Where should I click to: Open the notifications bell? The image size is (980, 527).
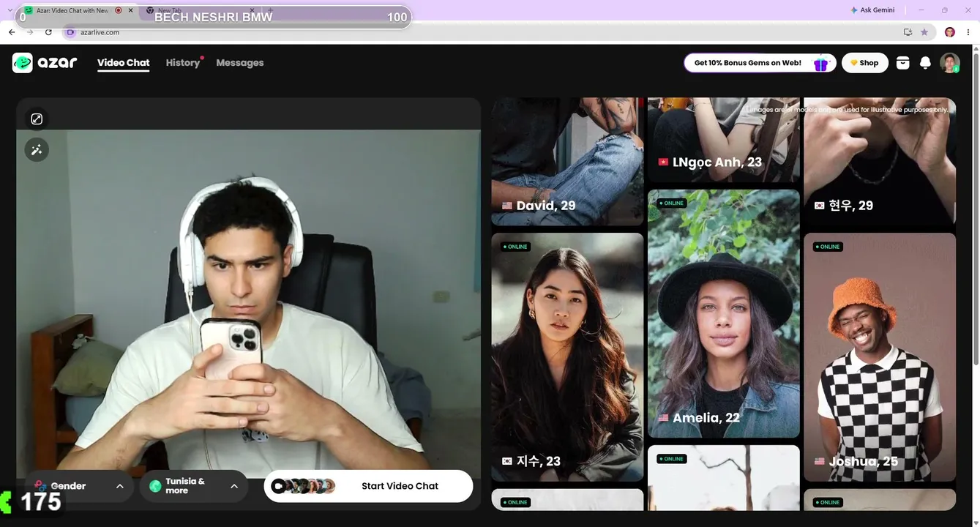(x=925, y=63)
